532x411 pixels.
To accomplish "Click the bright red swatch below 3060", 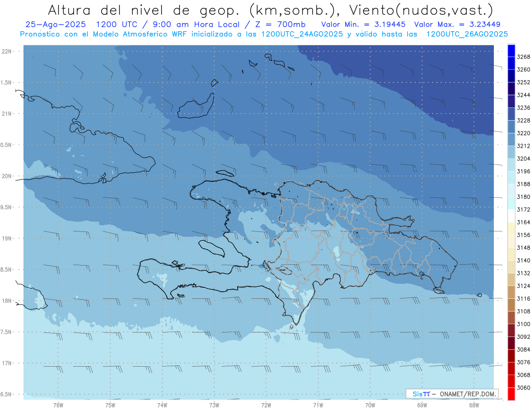I will 511,394.
